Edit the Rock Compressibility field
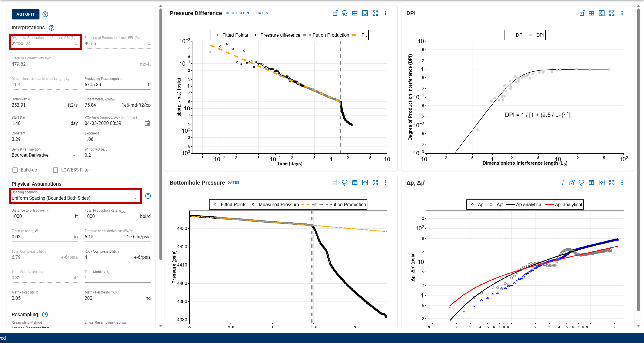Viewport: 644px width, 343px height. 117,257
